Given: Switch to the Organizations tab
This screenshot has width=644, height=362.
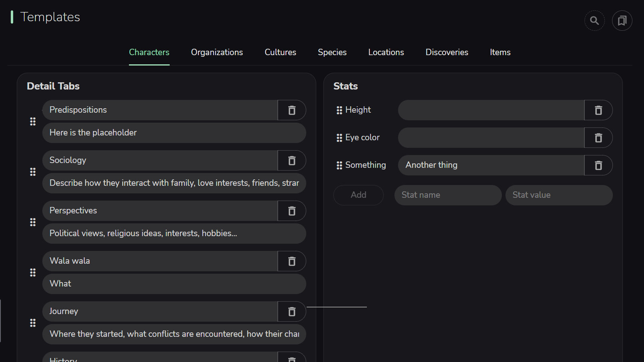Looking at the screenshot, I should (x=217, y=52).
